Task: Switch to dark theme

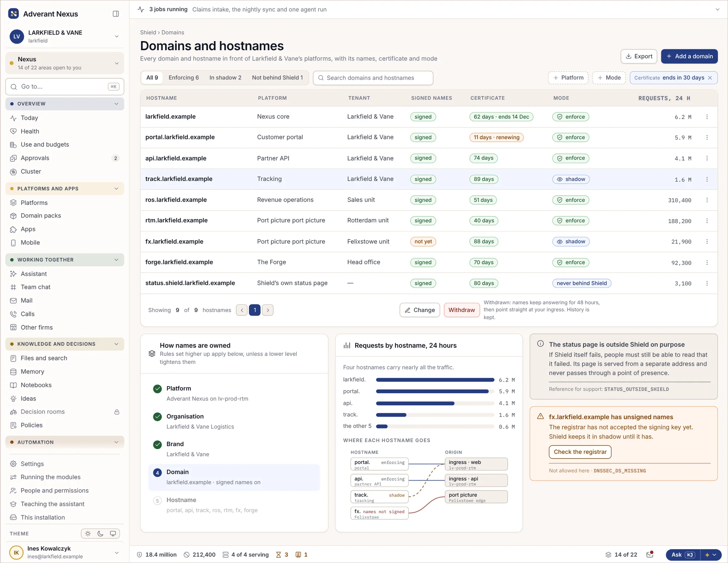Action: pyautogui.click(x=100, y=534)
